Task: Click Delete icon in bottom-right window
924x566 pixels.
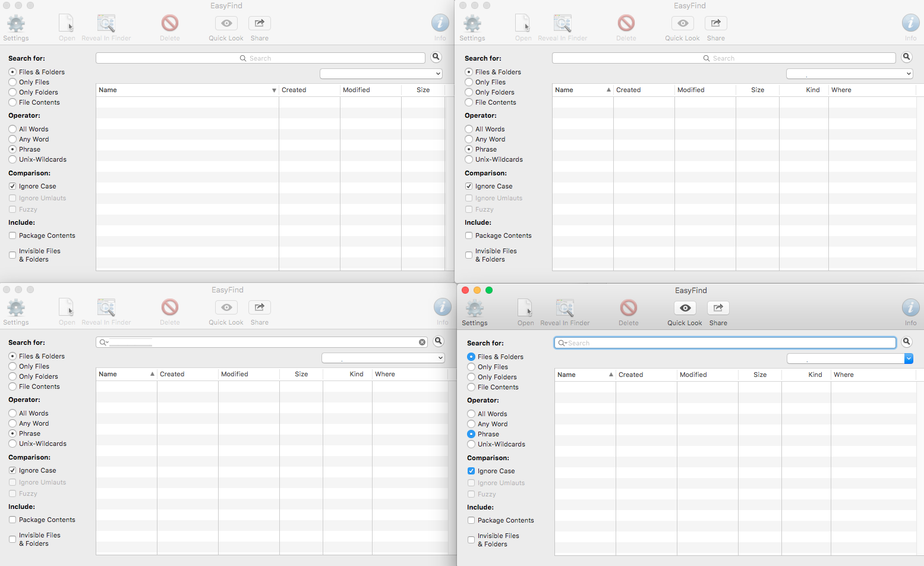Action: point(628,308)
